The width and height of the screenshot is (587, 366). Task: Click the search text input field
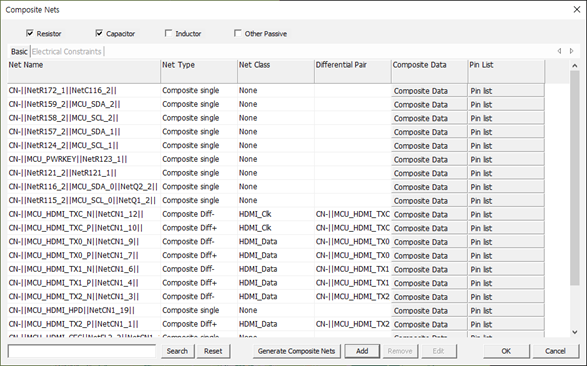click(x=82, y=351)
